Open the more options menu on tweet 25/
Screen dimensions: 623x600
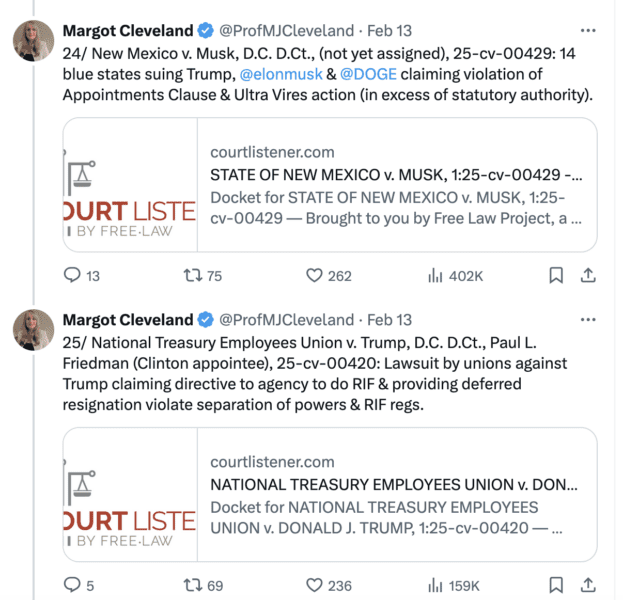pos(588,320)
